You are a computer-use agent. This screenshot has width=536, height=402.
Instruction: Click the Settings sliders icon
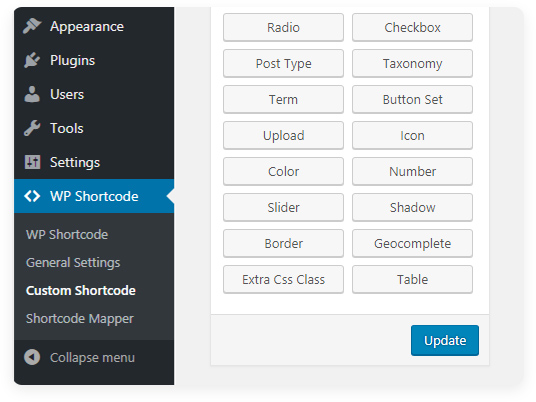pos(32,162)
